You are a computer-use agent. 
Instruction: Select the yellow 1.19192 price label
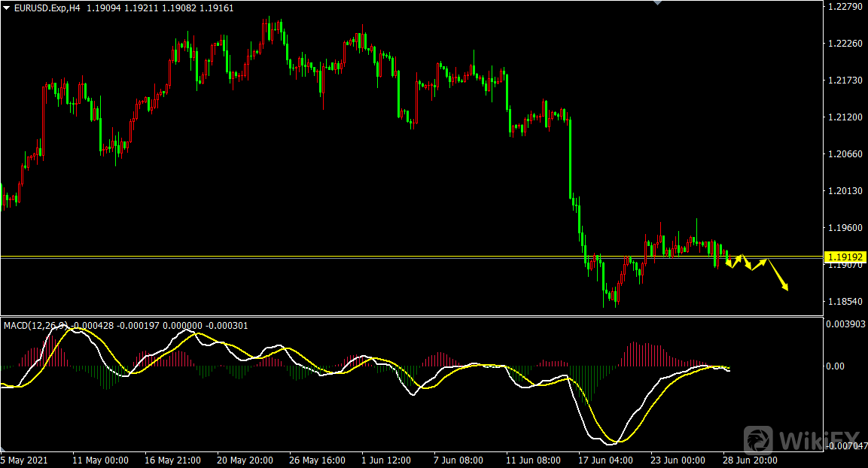tap(846, 257)
